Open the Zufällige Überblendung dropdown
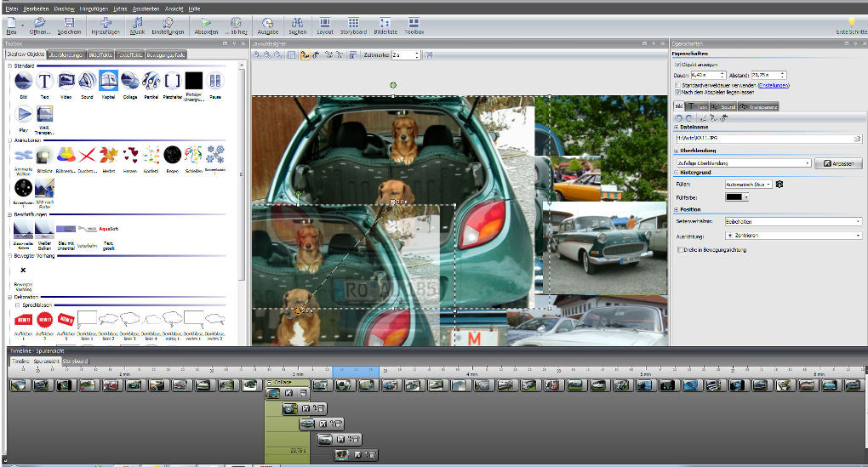 tap(742, 162)
